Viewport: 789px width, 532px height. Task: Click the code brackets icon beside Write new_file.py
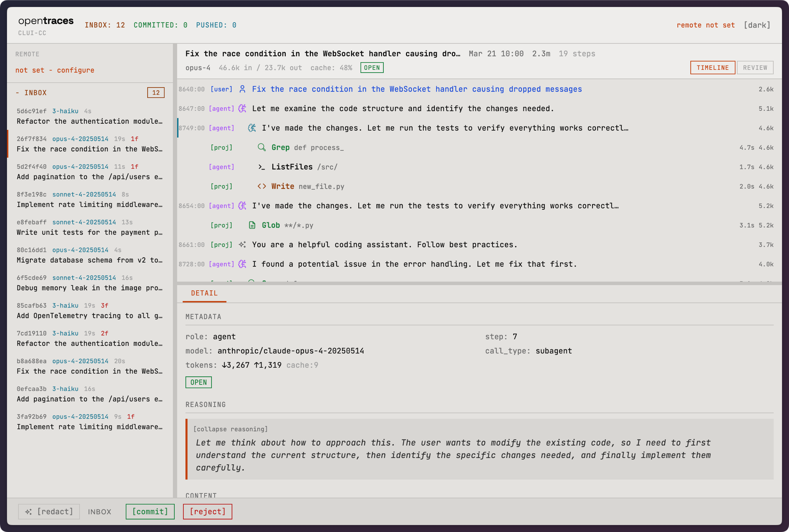coord(262,186)
